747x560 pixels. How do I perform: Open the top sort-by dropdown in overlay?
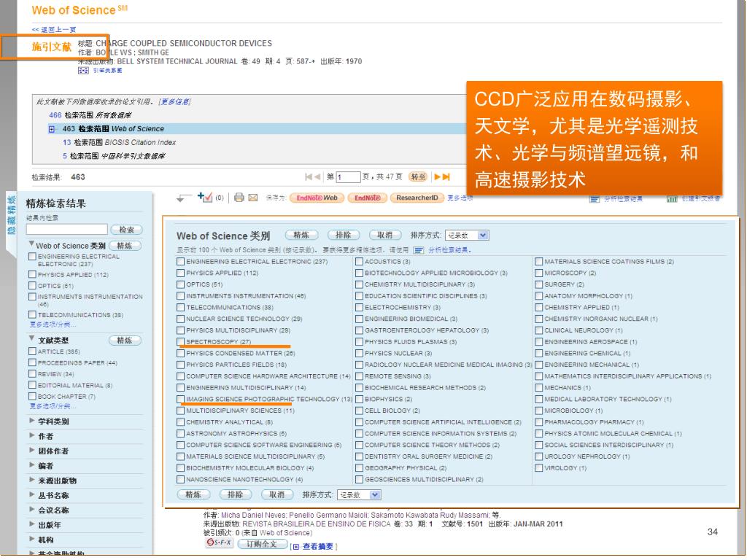467,236
